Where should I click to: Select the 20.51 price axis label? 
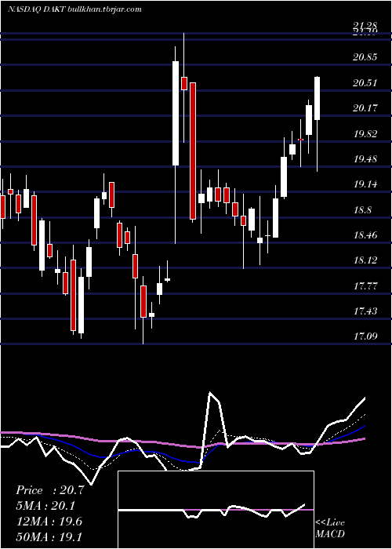tap(365, 83)
